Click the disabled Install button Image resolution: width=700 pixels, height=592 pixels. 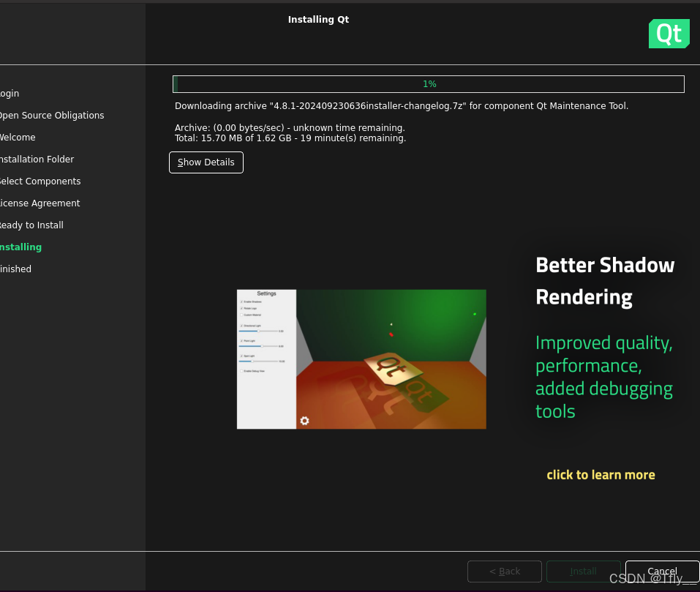click(584, 572)
